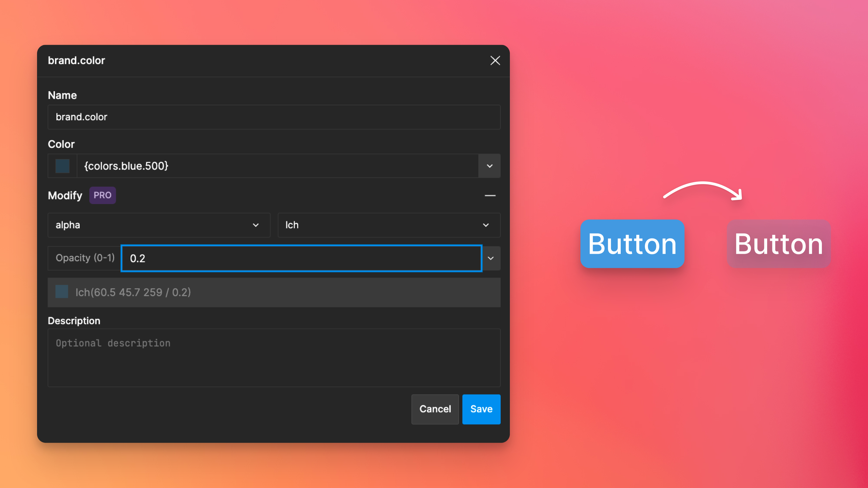The width and height of the screenshot is (868, 488).
Task: Click the close icon on brand.color dialog
Action: [x=495, y=60]
